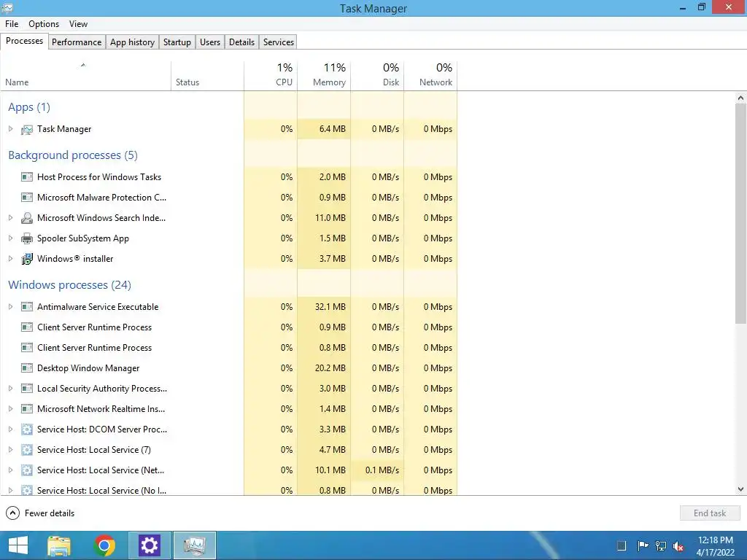This screenshot has height=560, width=747.
Task: Expand Microsoft Windows Search Indexer row
Action: pyautogui.click(x=10, y=218)
